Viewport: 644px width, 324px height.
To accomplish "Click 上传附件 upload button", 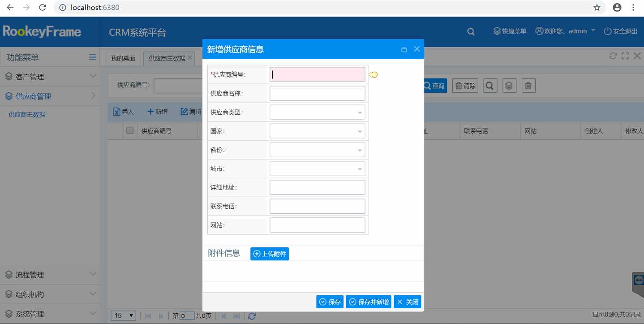I will pyautogui.click(x=270, y=254).
